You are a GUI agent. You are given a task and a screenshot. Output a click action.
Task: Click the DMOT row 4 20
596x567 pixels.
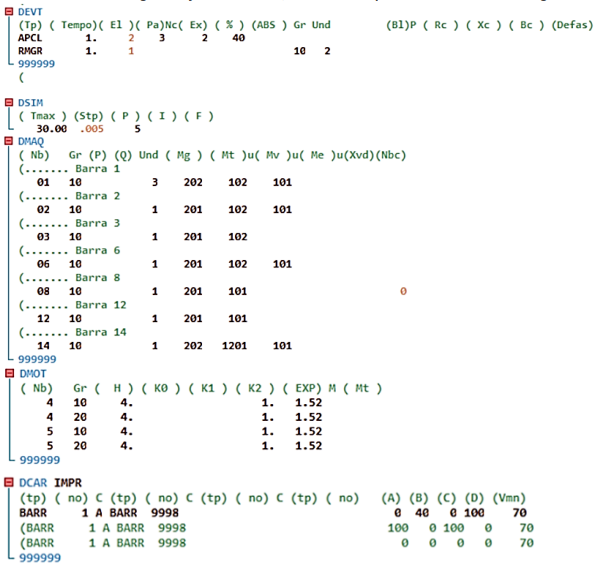pos(184,417)
